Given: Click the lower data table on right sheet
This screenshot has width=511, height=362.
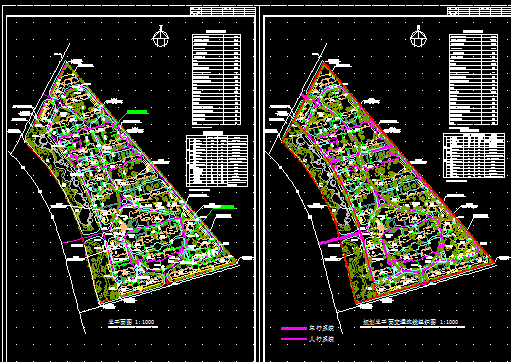Looking at the screenshot, I should 474,155.
